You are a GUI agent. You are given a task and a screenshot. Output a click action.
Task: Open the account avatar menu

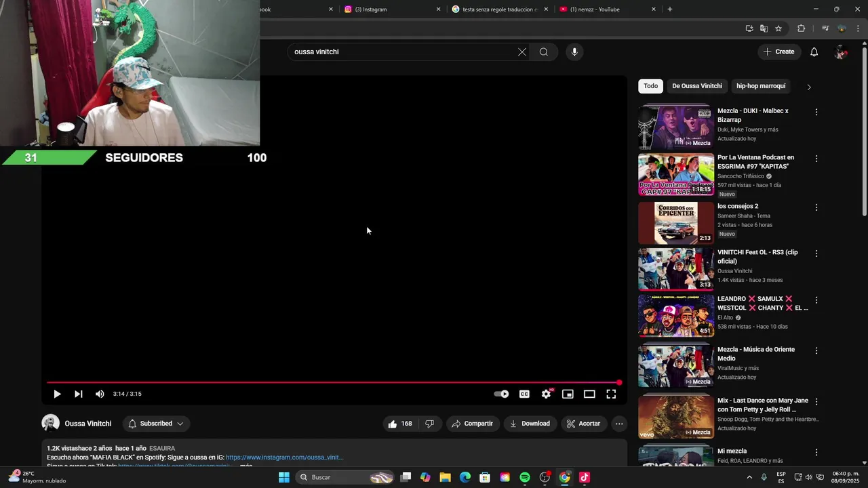pos(841,52)
